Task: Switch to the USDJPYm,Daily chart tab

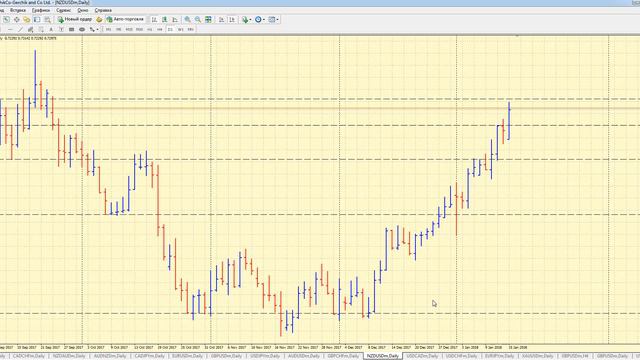Action: pyautogui.click(x=265, y=356)
